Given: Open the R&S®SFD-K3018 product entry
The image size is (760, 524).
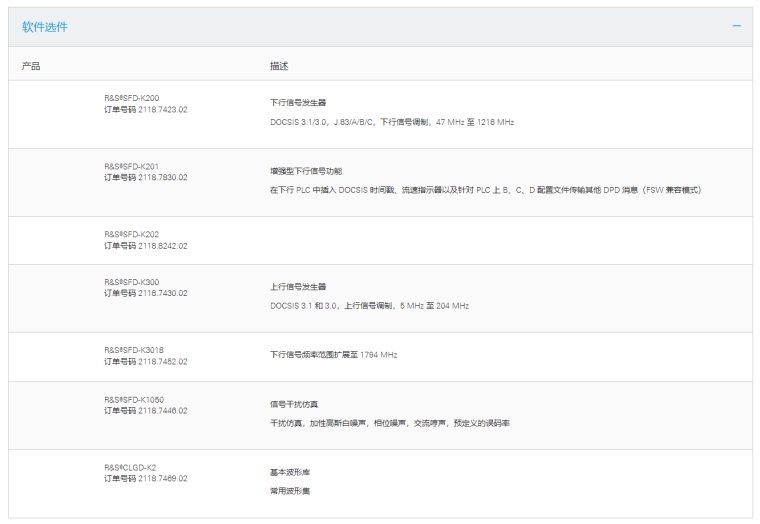Looking at the screenshot, I should click(x=133, y=350).
